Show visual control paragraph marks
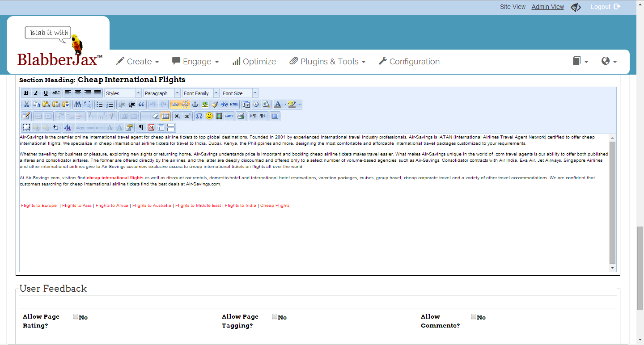 [x=141, y=127]
